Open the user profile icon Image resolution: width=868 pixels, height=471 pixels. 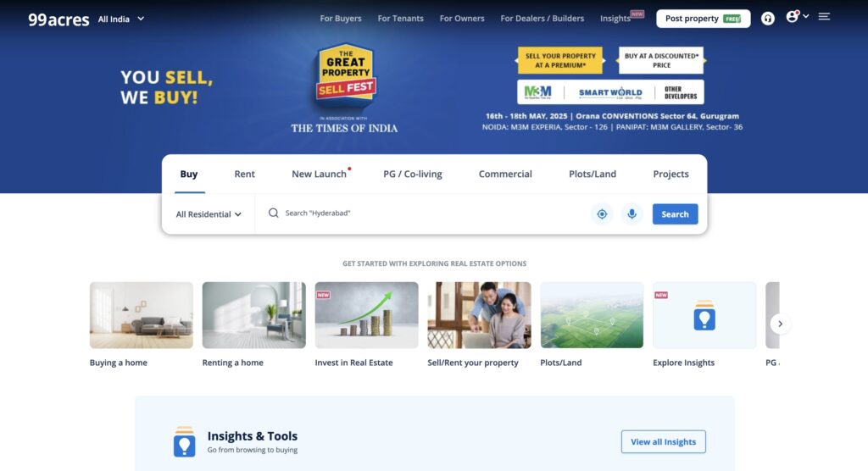[793, 17]
